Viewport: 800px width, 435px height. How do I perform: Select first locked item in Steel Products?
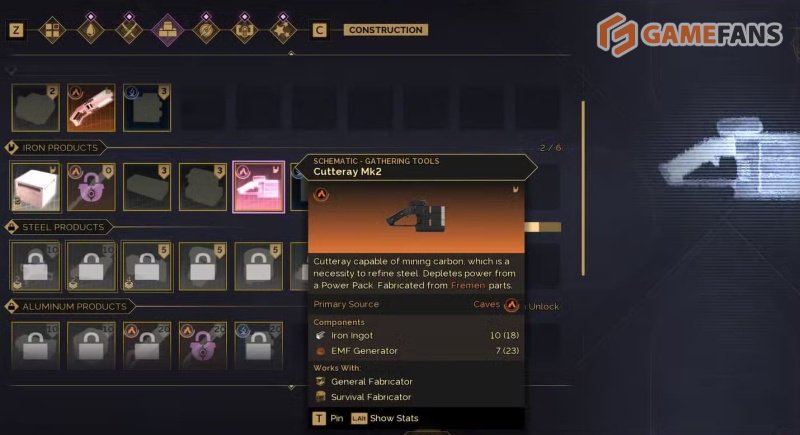click(36, 266)
